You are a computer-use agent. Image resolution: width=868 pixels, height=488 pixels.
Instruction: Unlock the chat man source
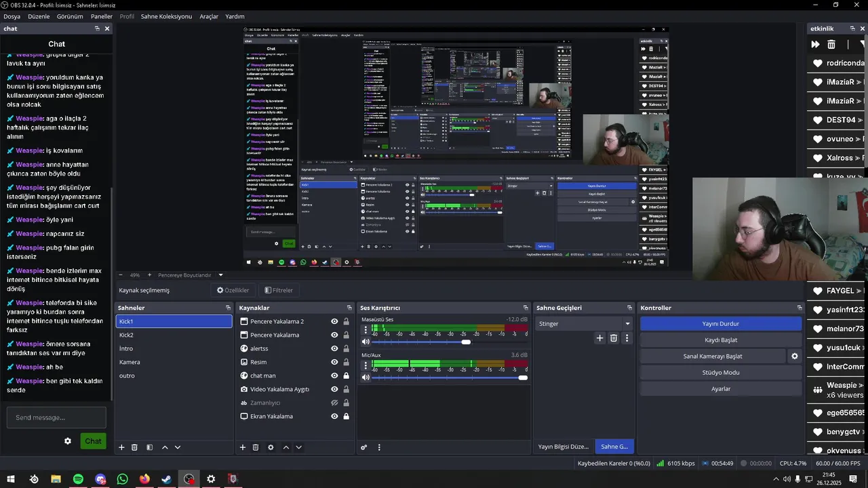tap(346, 375)
